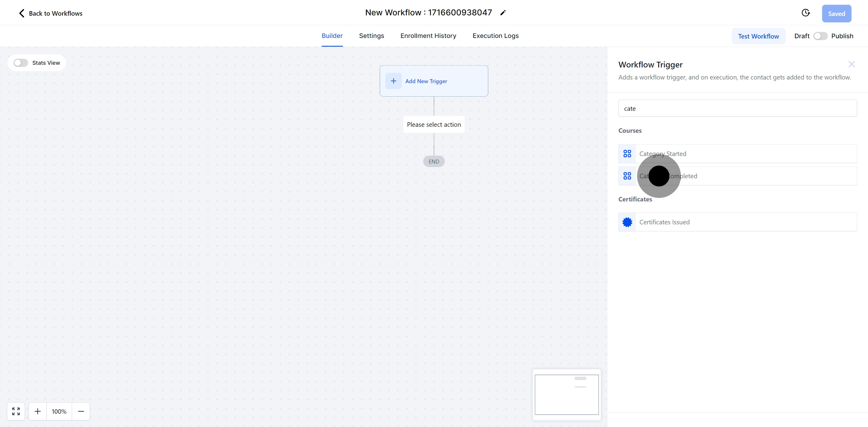Screen dimensions: 868x427
Task: Open the Execution Logs tab
Action: pyautogui.click(x=495, y=36)
